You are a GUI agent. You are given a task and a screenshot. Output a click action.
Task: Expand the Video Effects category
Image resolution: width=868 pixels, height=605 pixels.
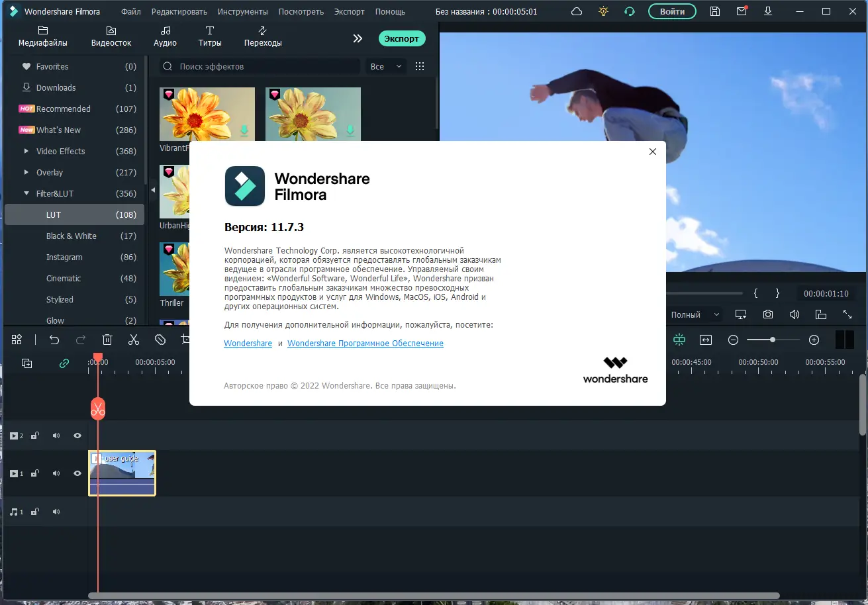coord(26,151)
